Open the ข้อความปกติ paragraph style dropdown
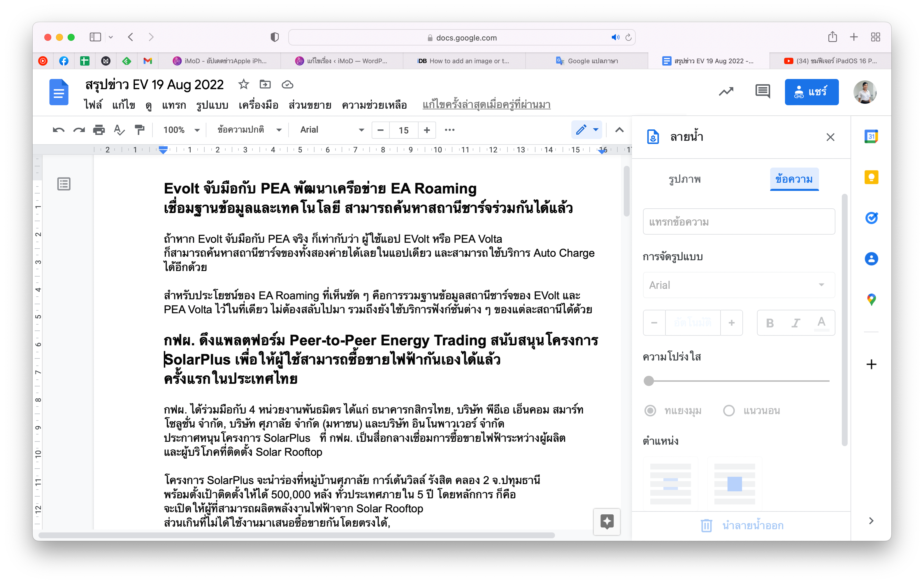The image size is (924, 584). 250,130
